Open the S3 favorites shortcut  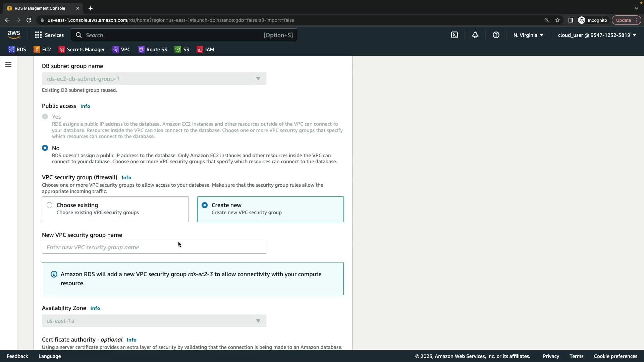pos(182,50)
